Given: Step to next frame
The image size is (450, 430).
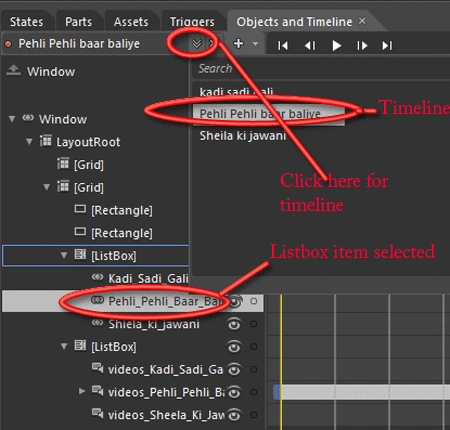Looking at the screenshot, I should 362,45.
